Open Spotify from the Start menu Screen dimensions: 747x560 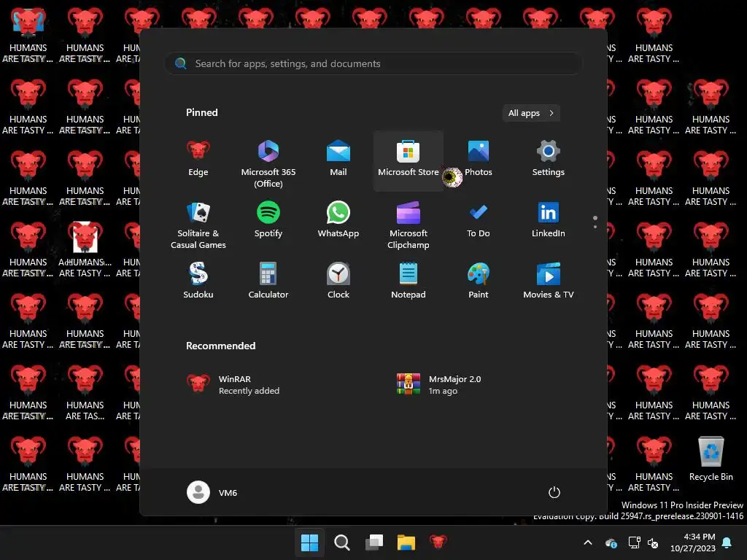[268, 222]
